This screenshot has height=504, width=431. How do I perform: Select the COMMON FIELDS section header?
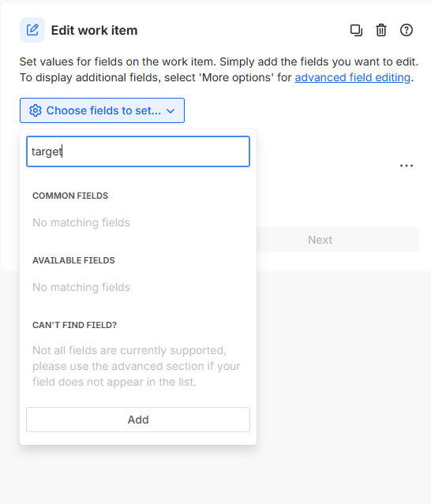[70, 196]
